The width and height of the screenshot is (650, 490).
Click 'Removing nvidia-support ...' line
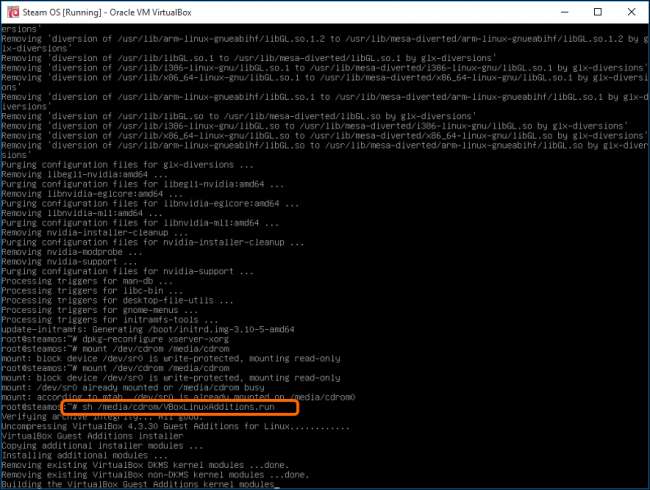pos(69,262)
